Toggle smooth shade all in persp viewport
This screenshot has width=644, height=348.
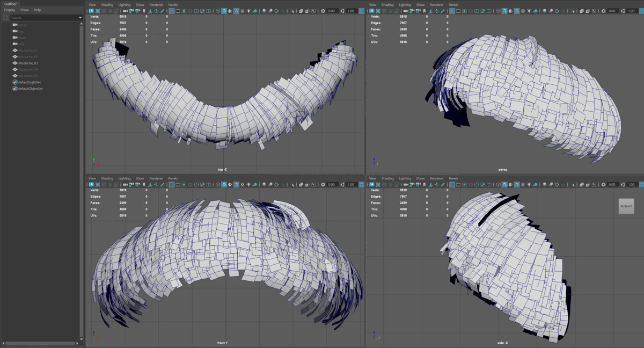tap(504, 11)
